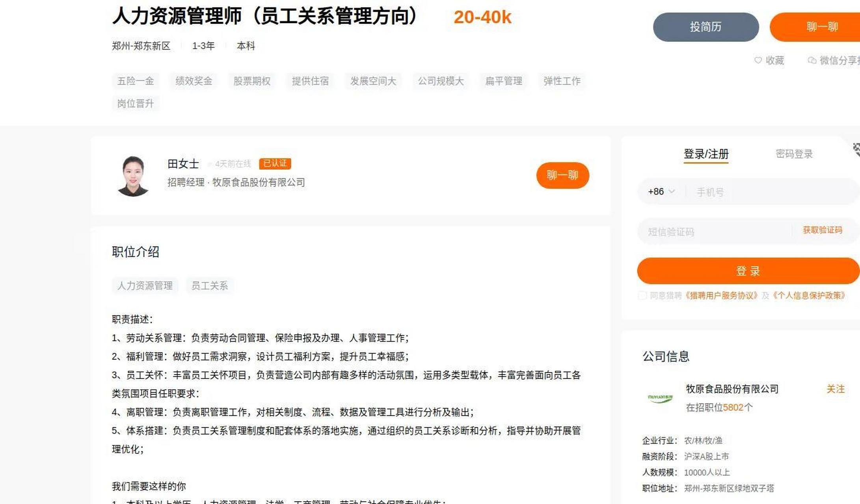The height and width of the screenshot is (504, 860).
Task: Click the 郑州-郑东新区绿地双子塔 address
Action: [x=729, y=488]
